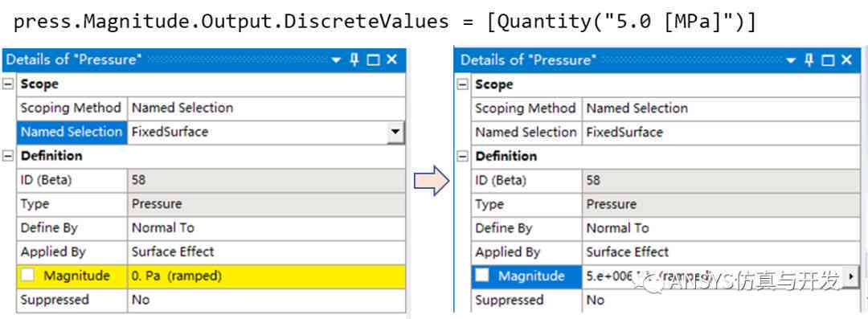Collapse the Scope section in the left panel

(x=8, y=84)
